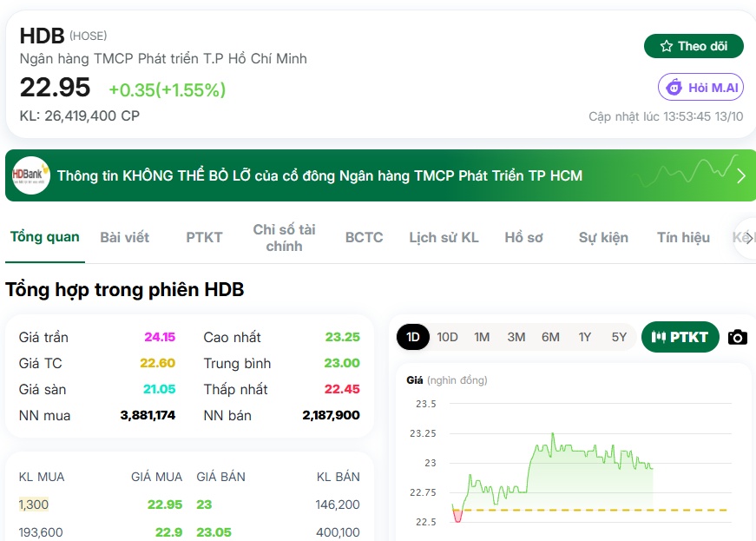
Task: Click the banner's right chevron arrow
Action: (741, 176)
